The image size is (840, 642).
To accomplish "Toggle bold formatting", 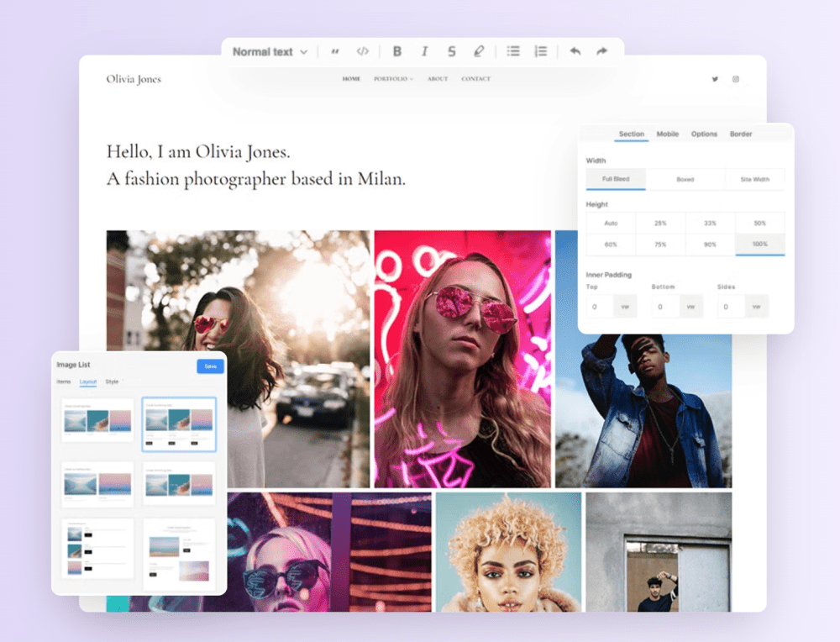I will click(397, 51).
